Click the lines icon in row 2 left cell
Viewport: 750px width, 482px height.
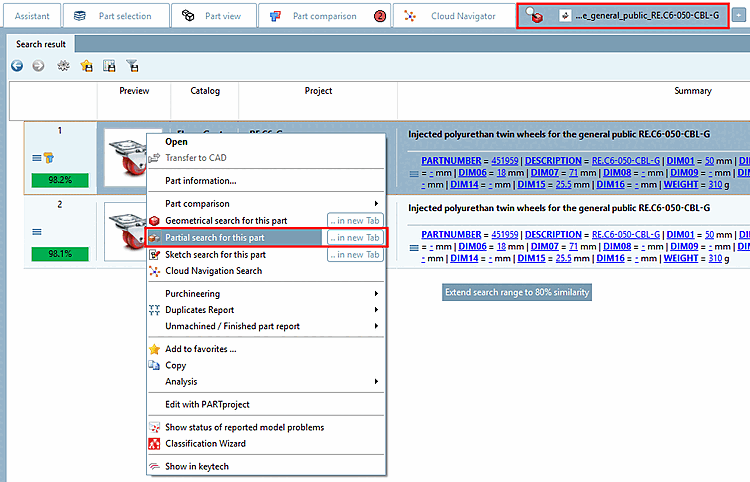click(37, 232)
